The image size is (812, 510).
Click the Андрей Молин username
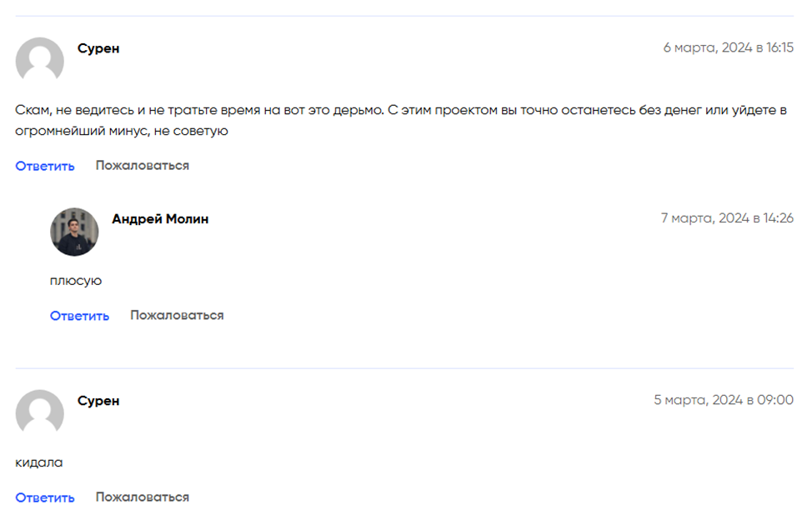pyautogui.click(x=161, y=219)
